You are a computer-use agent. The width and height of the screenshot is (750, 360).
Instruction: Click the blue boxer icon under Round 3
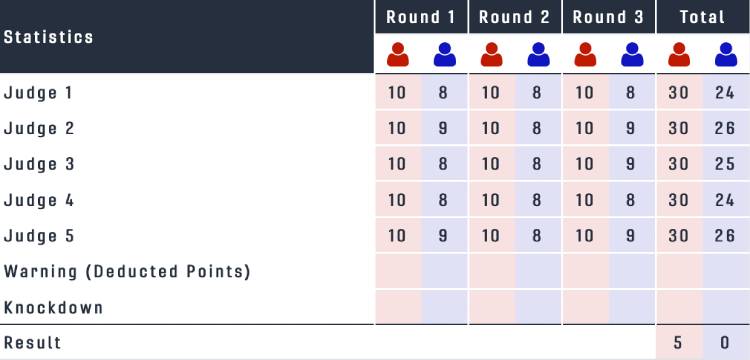[632, 55]
